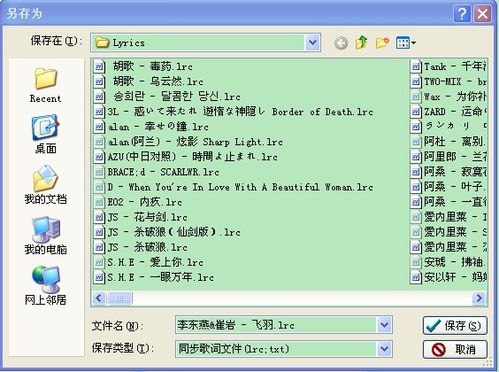The width and height of the screenshot is (499, 372).
Task: Click file icon of BRACE;d - SCARLWR.lrc
Action: pos(99,172)
